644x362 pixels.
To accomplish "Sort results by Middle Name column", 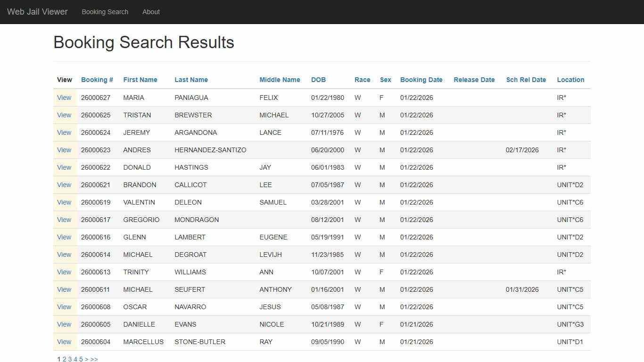I will pyautogui.click(x=280, y=80).
